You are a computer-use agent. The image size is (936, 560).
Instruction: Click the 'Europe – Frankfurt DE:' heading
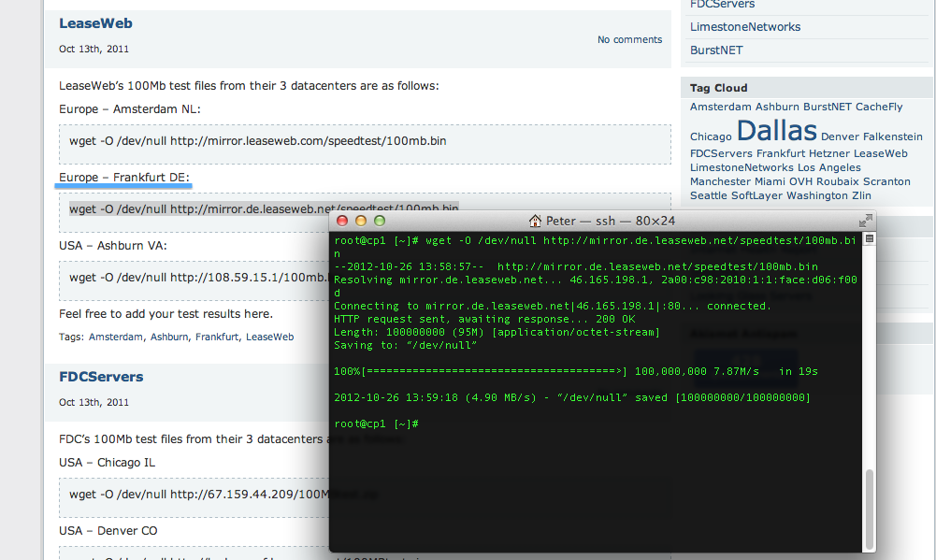tap(124, 178)
